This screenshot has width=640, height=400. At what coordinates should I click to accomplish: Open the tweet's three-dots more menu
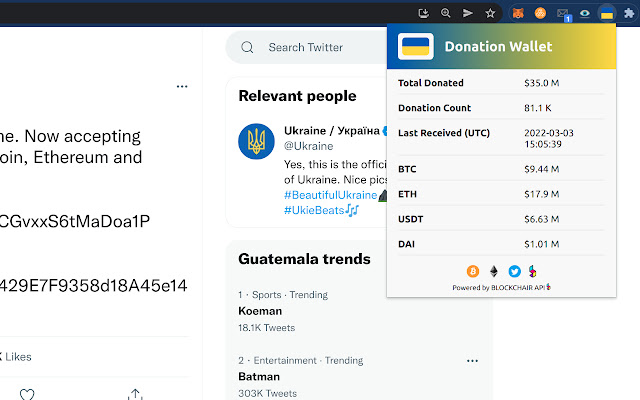pos(182,87)
